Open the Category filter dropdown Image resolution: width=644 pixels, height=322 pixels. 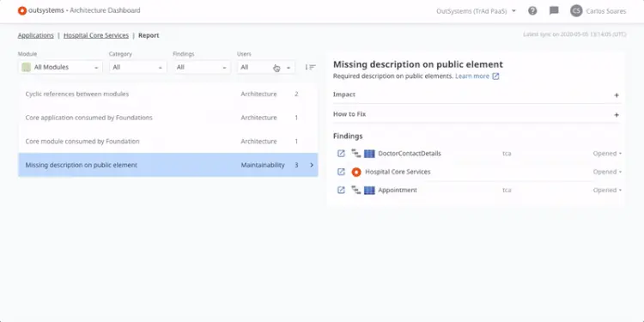click(x=137, y=67)
